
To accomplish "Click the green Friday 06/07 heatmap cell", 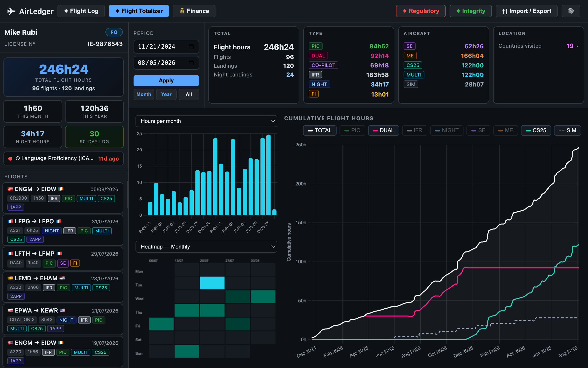I will 161,324.
